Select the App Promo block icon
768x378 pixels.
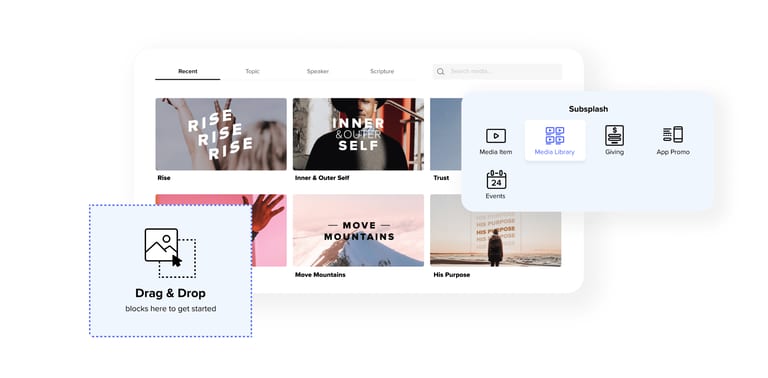672,134
